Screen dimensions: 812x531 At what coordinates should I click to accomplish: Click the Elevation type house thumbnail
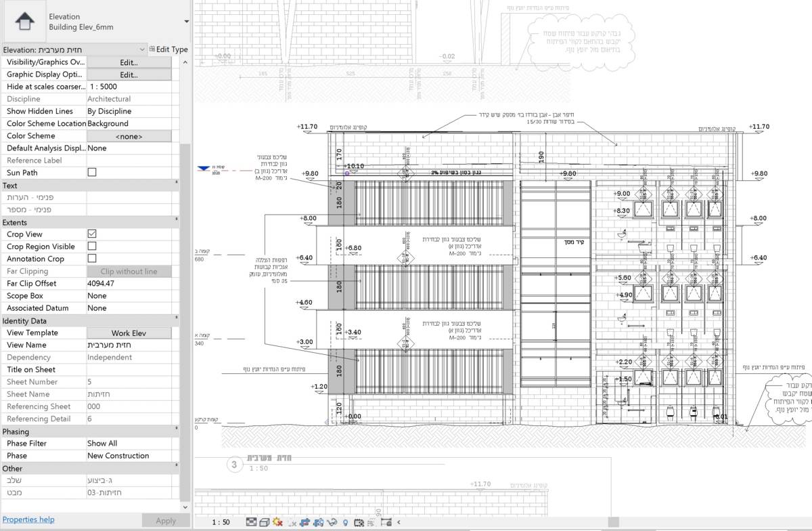pos(24,22)
